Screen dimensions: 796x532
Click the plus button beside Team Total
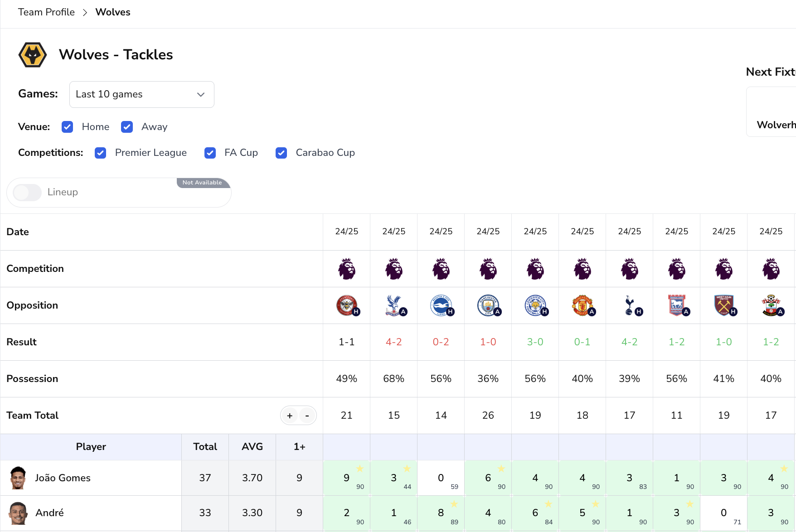click(x=290, y=416)
